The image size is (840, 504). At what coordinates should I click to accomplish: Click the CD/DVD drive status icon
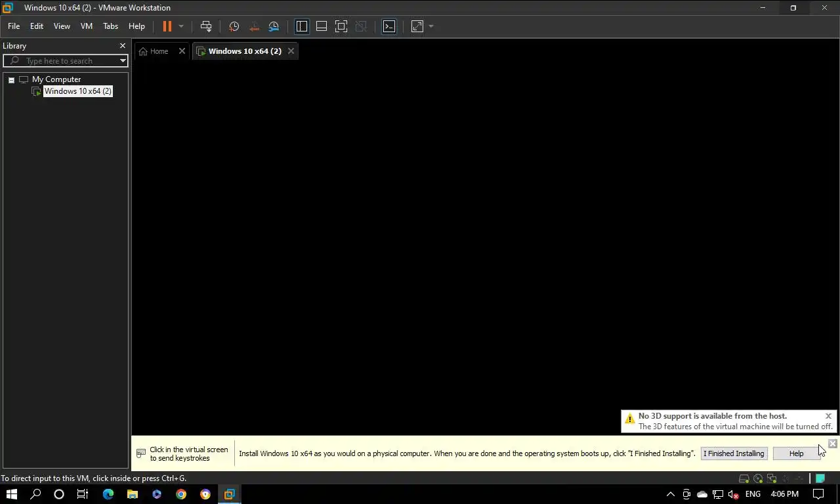pos(758,479)
